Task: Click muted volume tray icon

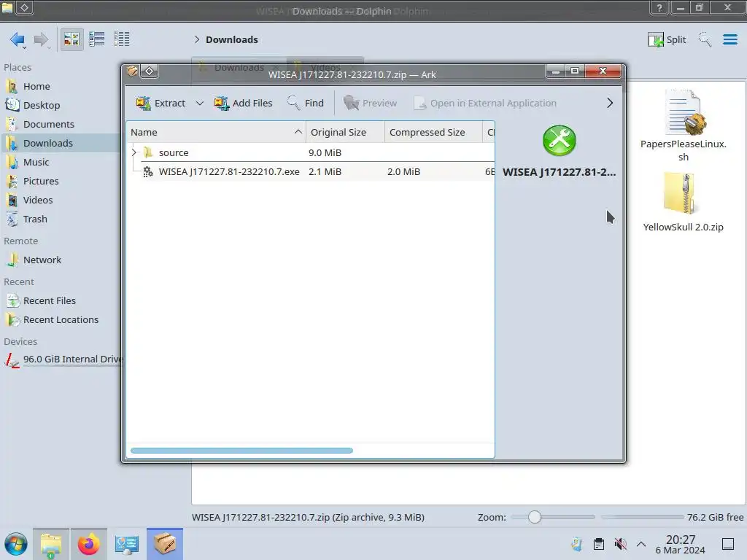Action: click(x=620, y=544)
